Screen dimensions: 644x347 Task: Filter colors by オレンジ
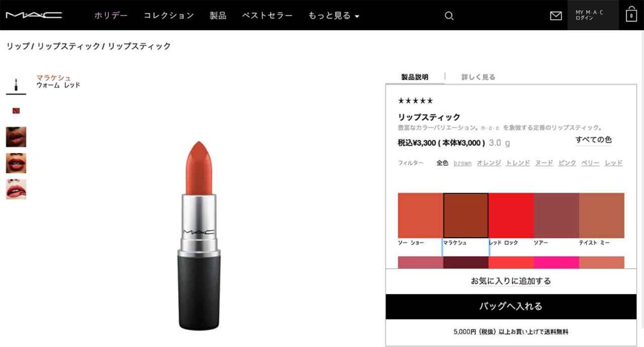click(x=489, y=163)
